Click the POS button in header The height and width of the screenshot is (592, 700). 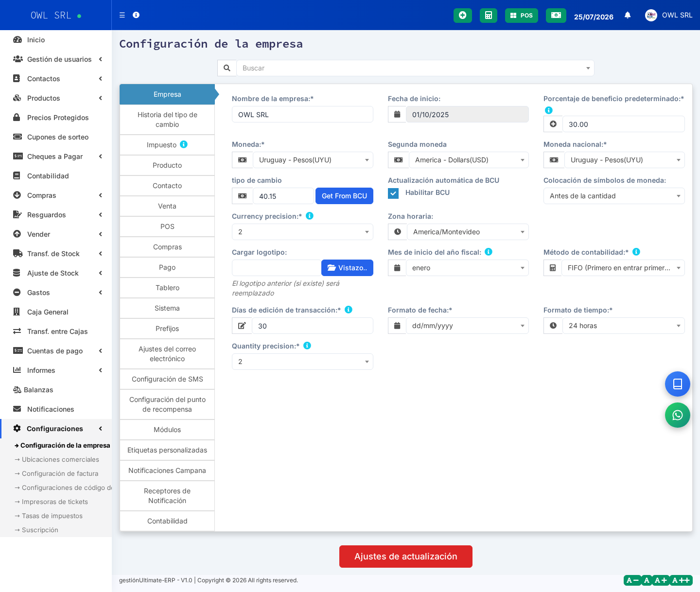pyautogui.click(x=522, y=16)
